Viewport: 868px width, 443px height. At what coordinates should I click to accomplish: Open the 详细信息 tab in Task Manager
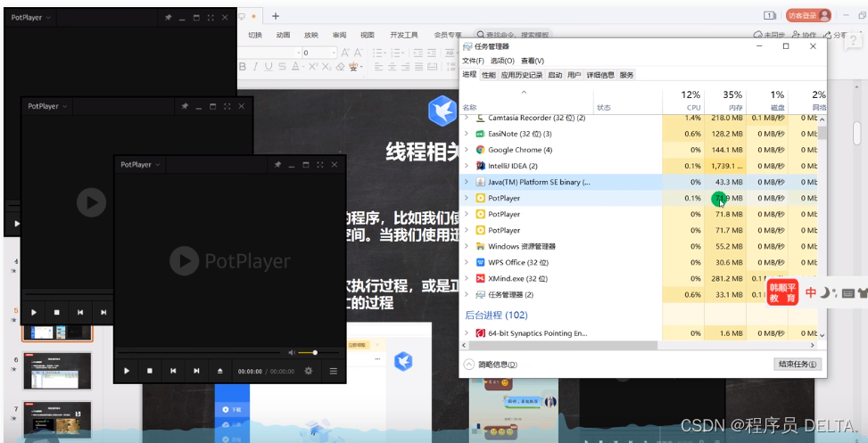[600, 75]
